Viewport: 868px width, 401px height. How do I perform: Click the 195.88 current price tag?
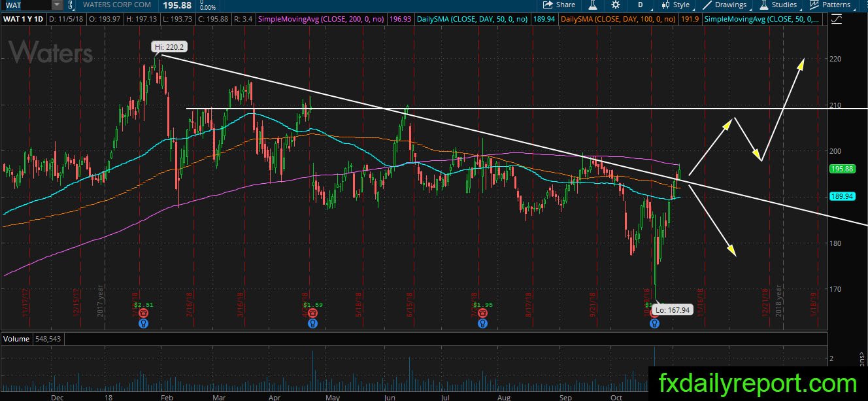point(842,169)
